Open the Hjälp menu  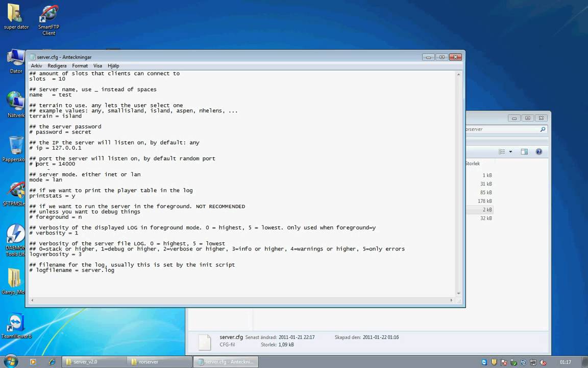point(113,66)
